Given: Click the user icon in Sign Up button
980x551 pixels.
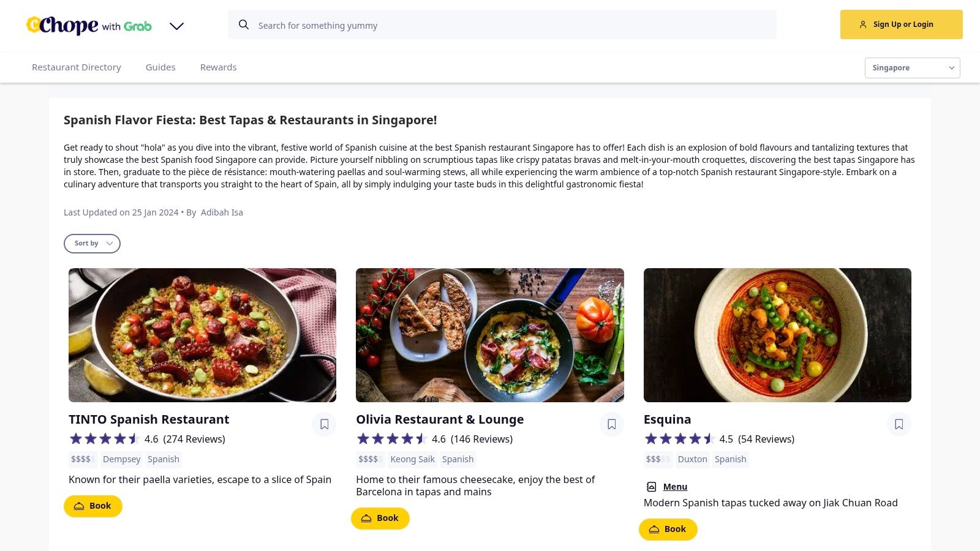Looking at the screenshot, I should pyautogui.click(x=862, y=24).
